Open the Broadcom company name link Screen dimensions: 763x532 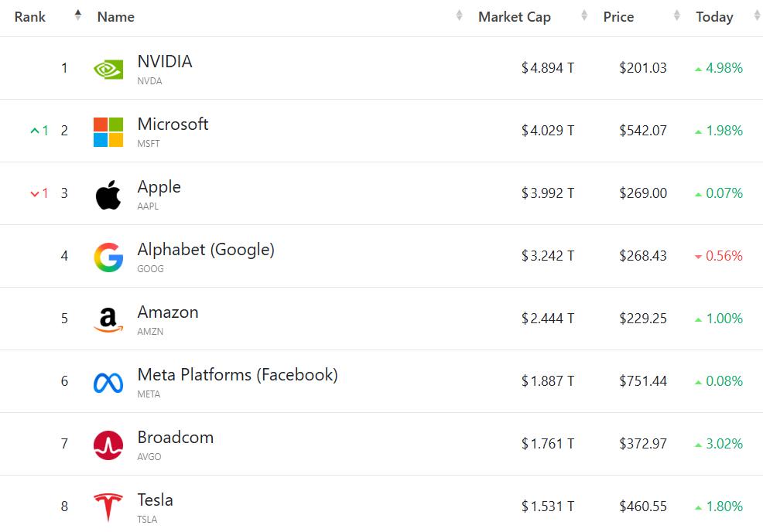pyautogui.click(x=176, y=438)
